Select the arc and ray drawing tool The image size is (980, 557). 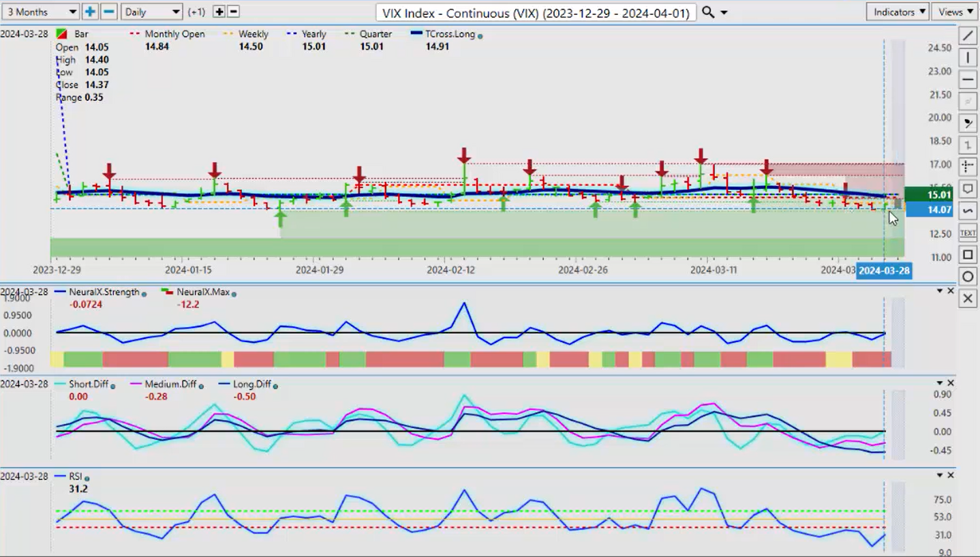(968, 123)
